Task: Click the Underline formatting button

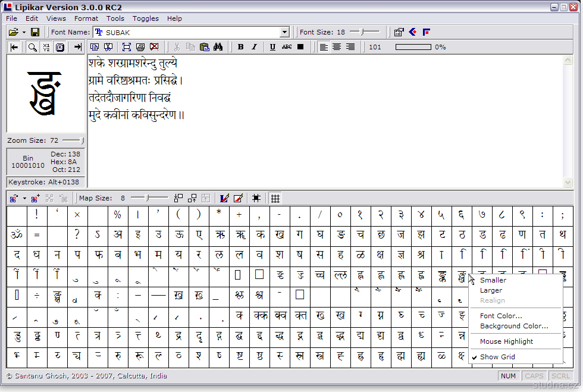Action: 272,47
